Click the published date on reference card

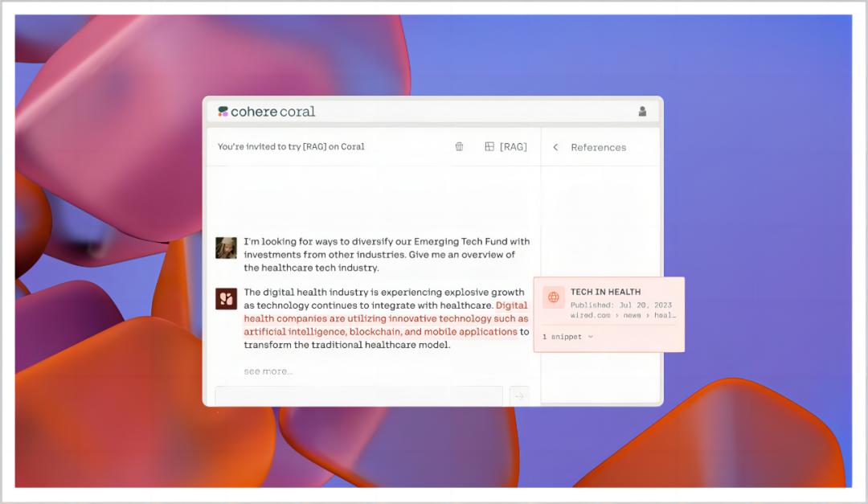620,305
